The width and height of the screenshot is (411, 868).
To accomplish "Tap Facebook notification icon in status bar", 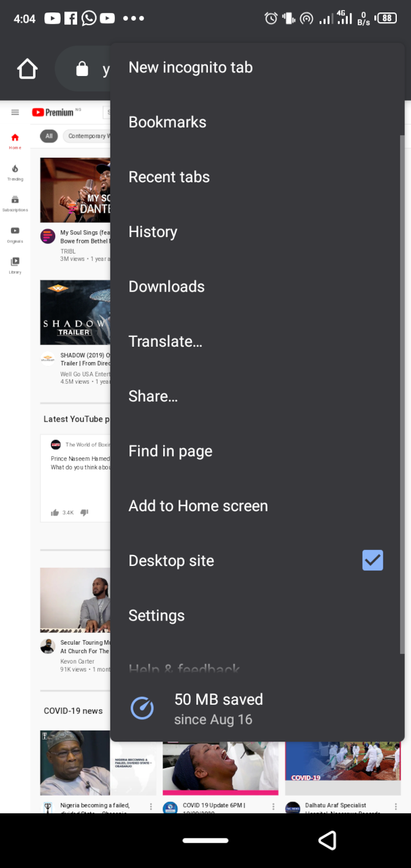I will (71, 18).
